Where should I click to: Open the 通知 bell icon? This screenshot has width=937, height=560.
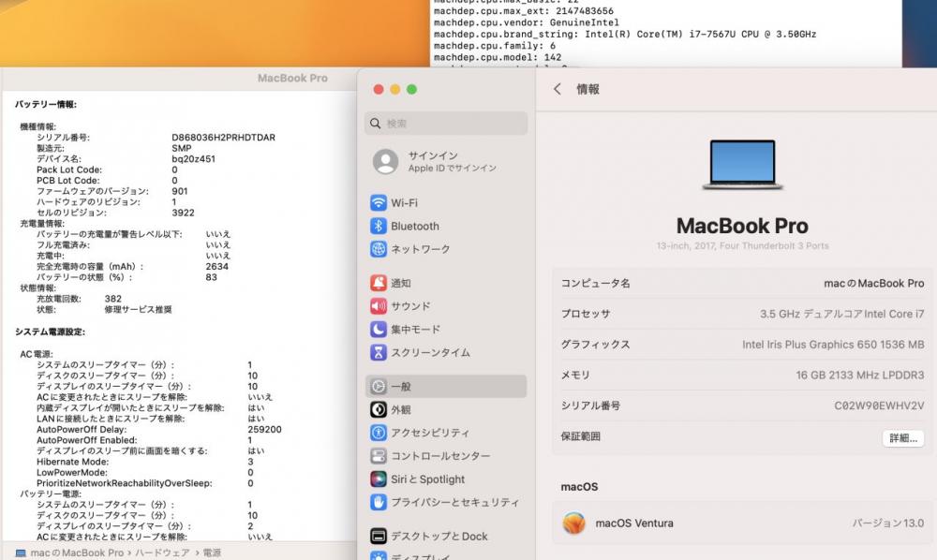click(379, 283)
